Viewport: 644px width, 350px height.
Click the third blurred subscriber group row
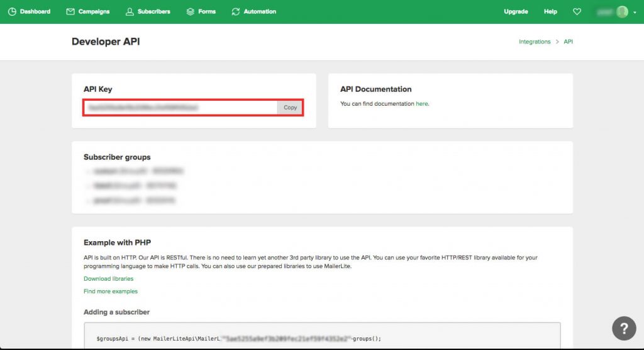(x=131, y=200)
